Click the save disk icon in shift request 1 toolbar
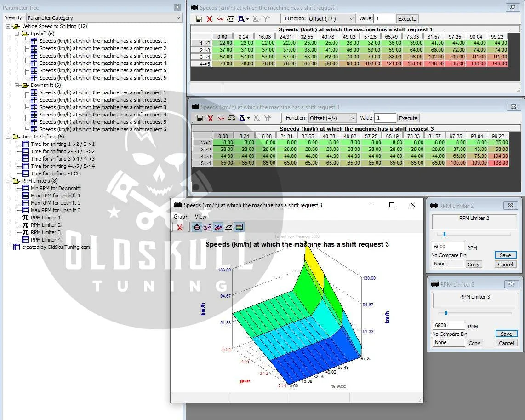525x420 pixels. click(199, 19)
